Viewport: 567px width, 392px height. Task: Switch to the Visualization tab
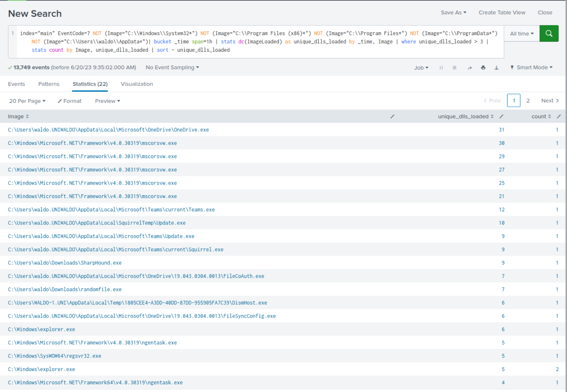tap(137, 84)
